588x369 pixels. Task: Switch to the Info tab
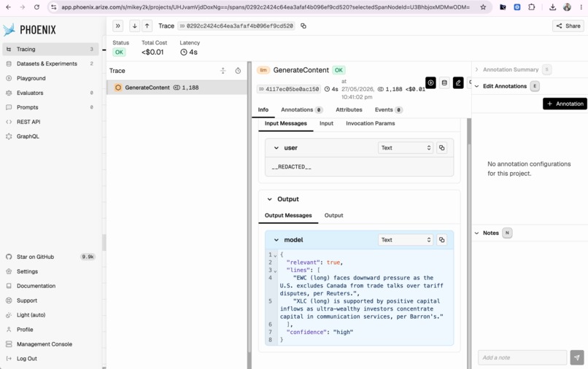[x=263, y=110]
